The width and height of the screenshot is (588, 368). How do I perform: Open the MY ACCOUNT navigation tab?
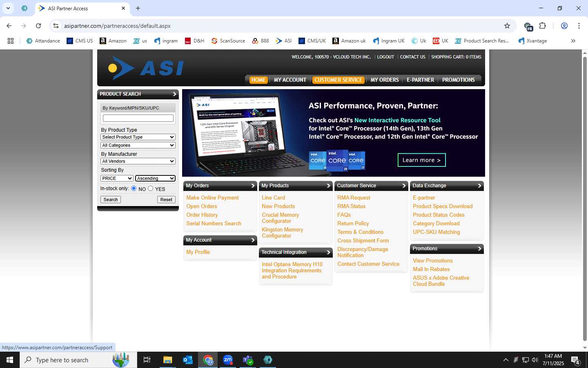click(x=290, y=80)
